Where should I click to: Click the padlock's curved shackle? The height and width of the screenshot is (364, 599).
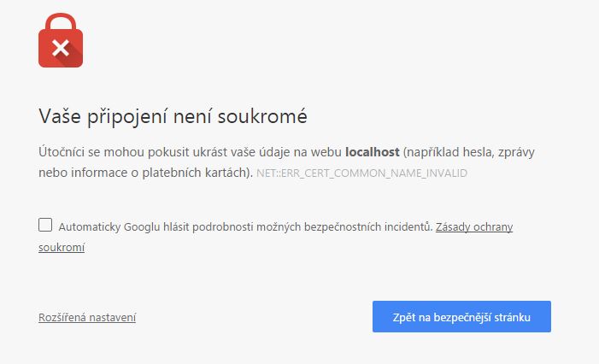[x=61, y=23]
